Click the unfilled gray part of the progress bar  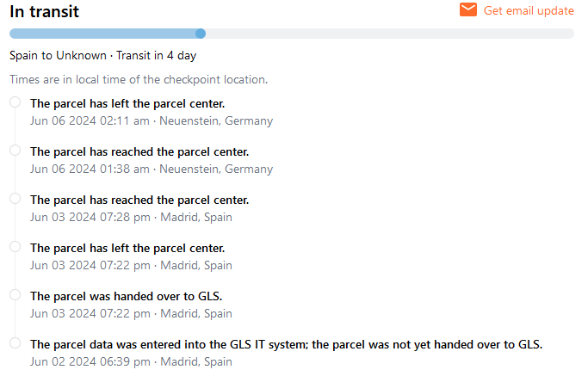[387, 34]
